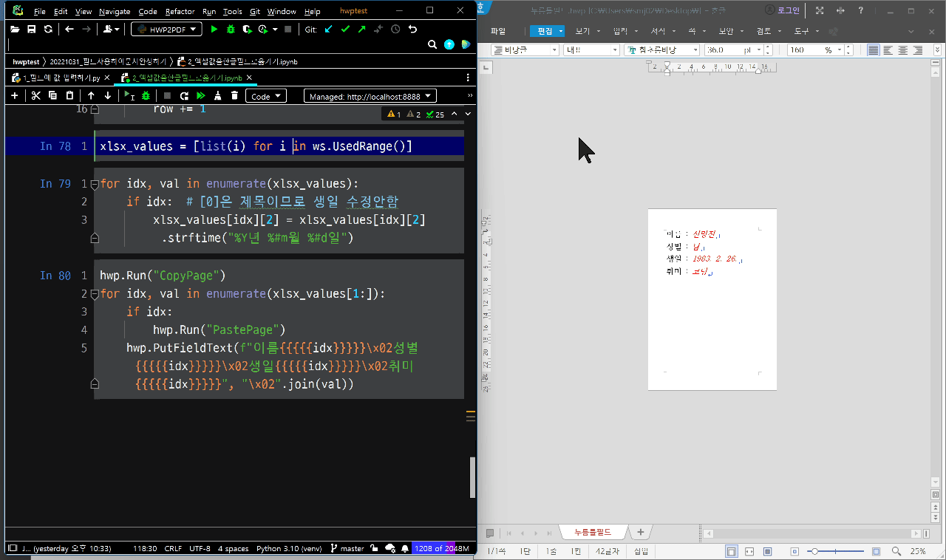Open Search Everywhere magnifier icon
The height and width of the screenshot is (560, 946).
pos(432,45)
